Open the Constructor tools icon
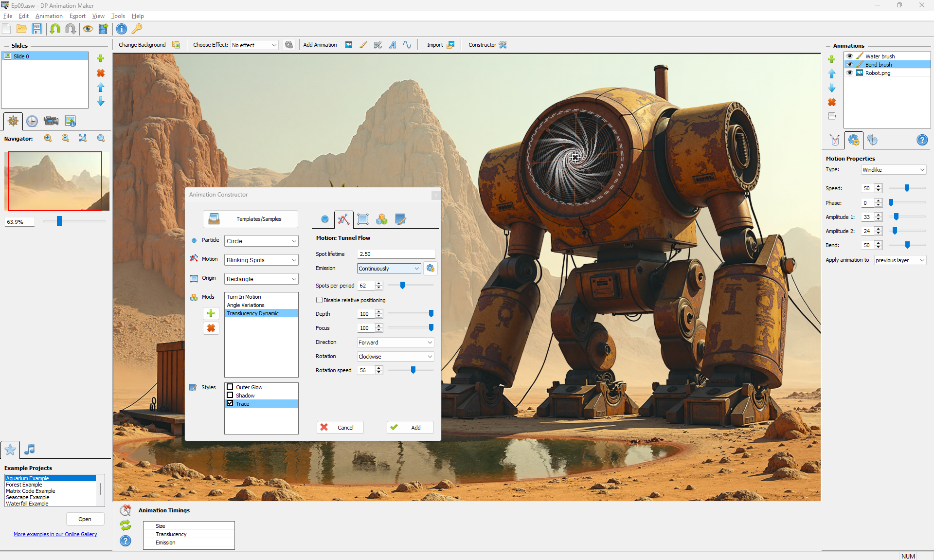 [x=503, y=45]
